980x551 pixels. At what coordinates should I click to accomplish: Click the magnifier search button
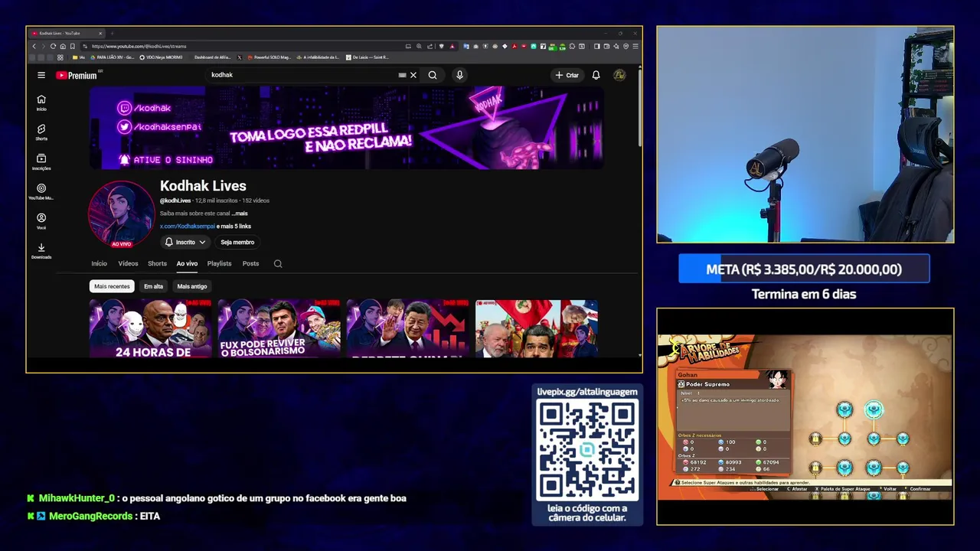point(433,75)
